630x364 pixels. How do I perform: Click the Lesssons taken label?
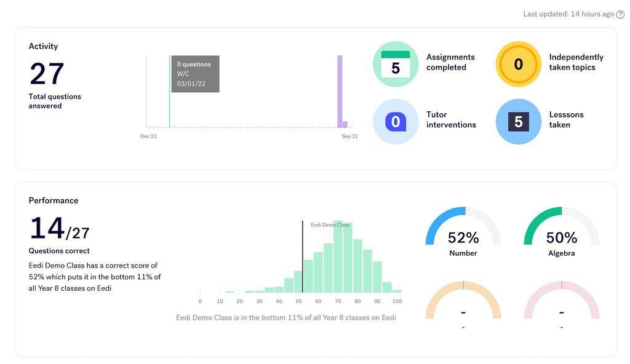[x=566, y=120]
